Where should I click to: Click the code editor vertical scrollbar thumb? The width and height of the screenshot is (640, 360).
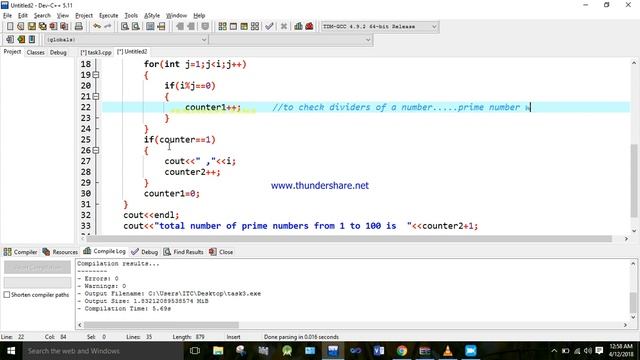point(634,181)
